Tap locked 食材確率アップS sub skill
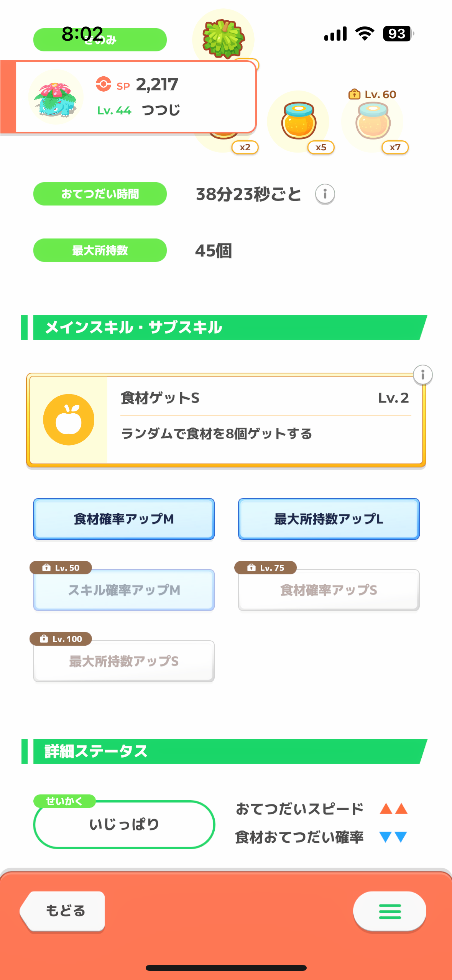The width and height of the screenshot is (452, 980). pos(329,590)
